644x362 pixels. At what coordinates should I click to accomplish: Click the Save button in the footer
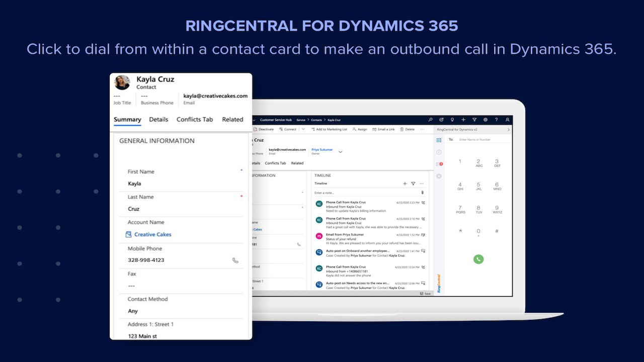425,293
